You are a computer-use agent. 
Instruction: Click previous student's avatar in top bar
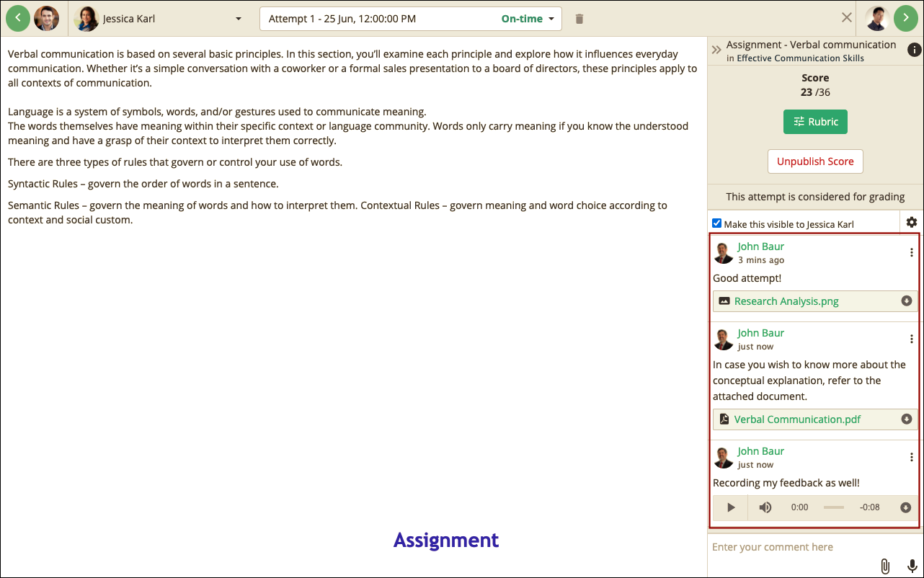(47, 19)
